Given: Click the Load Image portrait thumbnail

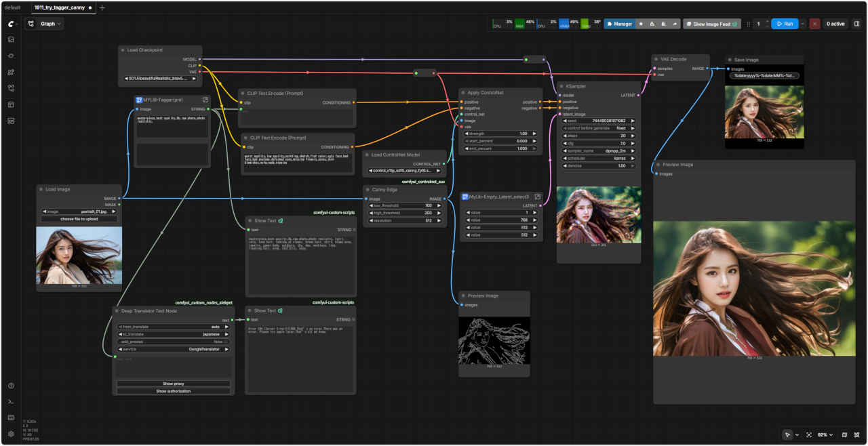Looking at the screenshot, I should [79, 255].
